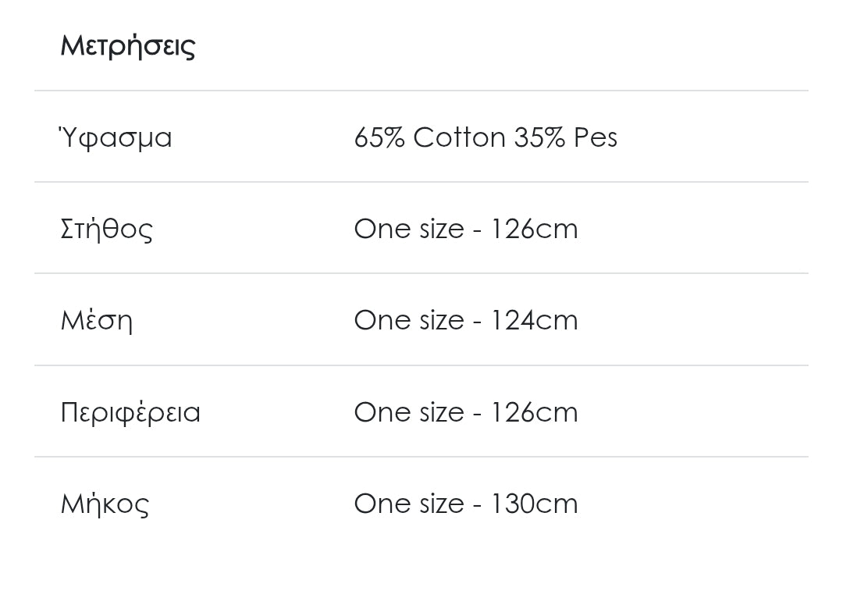Click the "35%" figure in fabric composition
The height and width of the screenshot is (616, 843).
[539, 137]
